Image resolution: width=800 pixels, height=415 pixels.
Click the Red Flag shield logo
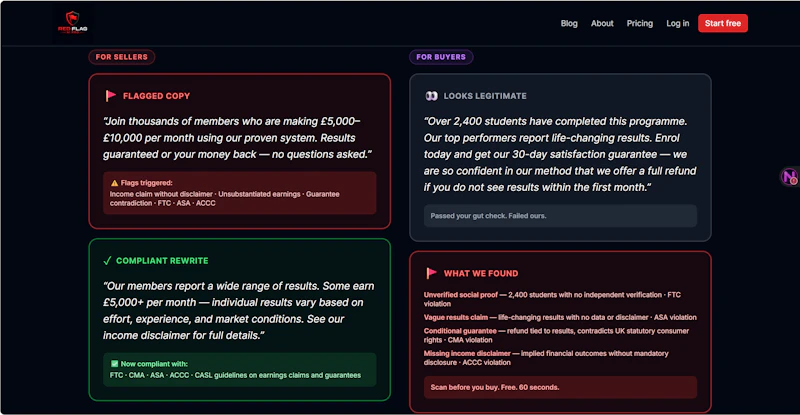tap(72, 23)
